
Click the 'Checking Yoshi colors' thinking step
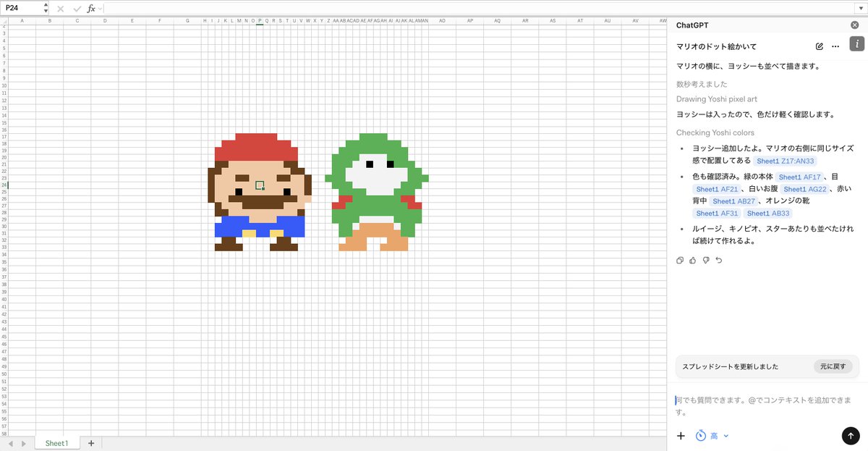715,132
